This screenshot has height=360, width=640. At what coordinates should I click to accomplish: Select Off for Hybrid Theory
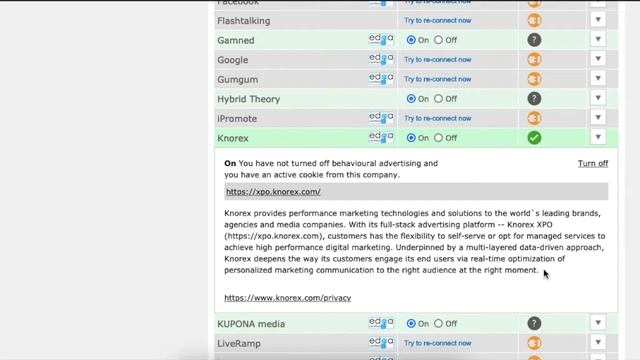(x=438, y=99)
